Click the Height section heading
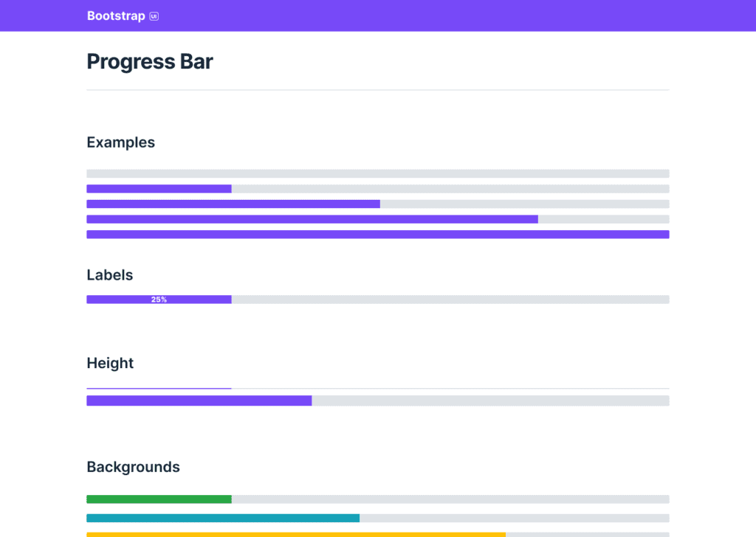This screenshot has width=756, height=537. [110, 363]
